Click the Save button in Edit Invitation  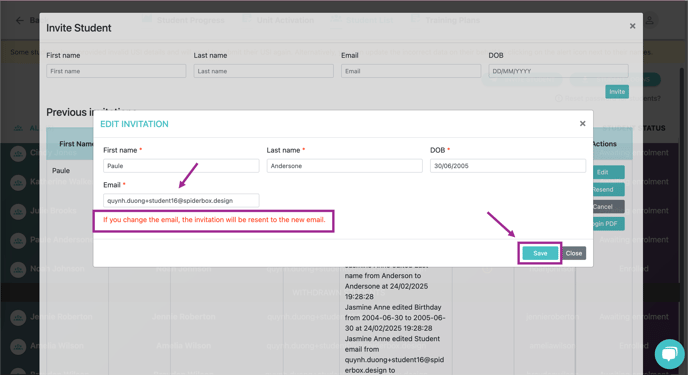pyautogui.click(x=540, y=253)
